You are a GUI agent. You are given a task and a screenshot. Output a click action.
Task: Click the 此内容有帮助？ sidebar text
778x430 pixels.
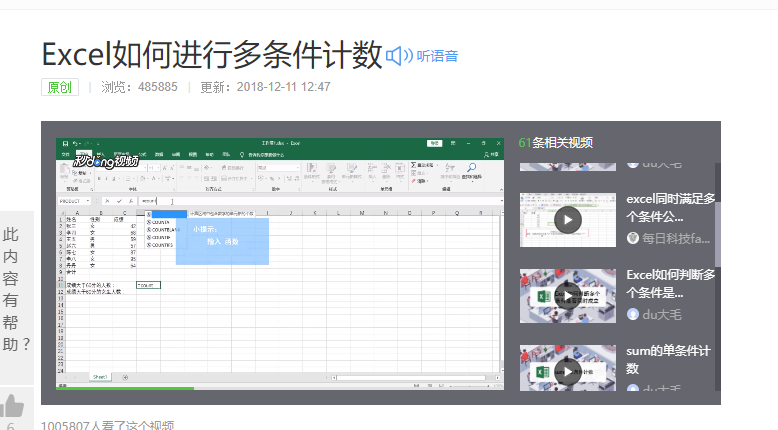click(16, 289)
